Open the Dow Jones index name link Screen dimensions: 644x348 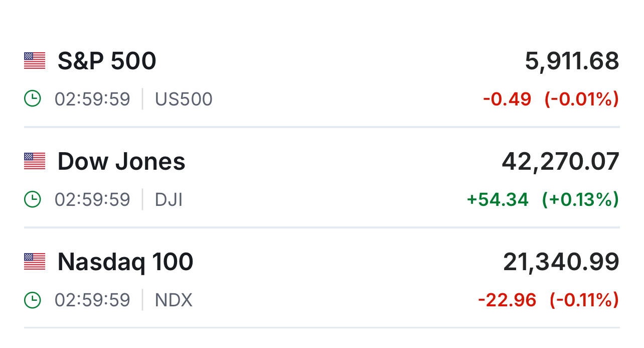coord(121,162)
